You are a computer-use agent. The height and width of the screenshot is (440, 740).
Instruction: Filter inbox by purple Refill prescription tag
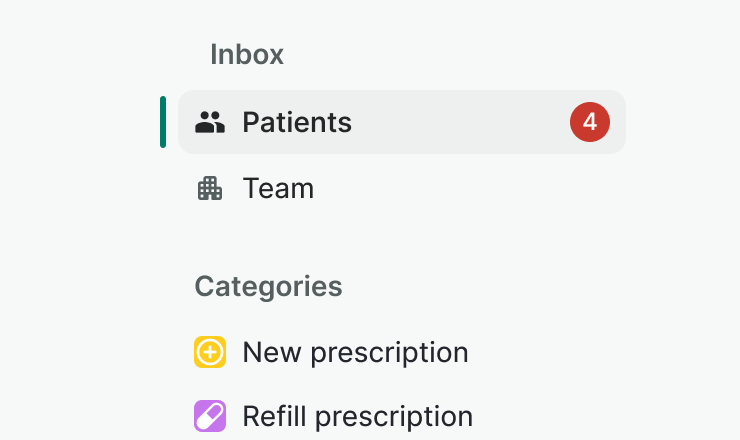(210, 416)
